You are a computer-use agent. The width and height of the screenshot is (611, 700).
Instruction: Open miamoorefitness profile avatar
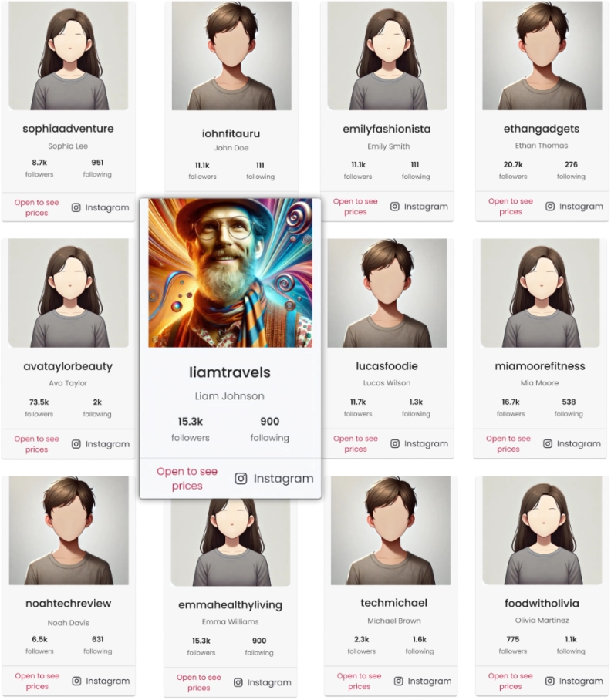coord(540,293)
